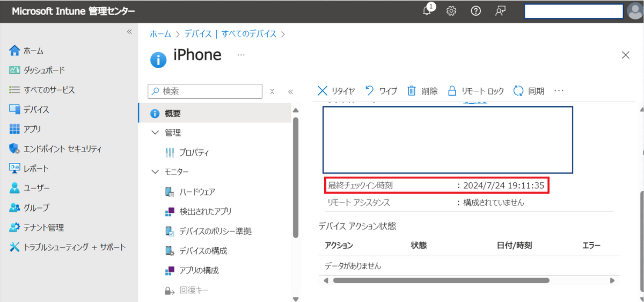The width and height of the screenshot is (644, 302).
Task: Click the 2024/7/24 19:11:35 check-in value
Action: coord(503,186)
